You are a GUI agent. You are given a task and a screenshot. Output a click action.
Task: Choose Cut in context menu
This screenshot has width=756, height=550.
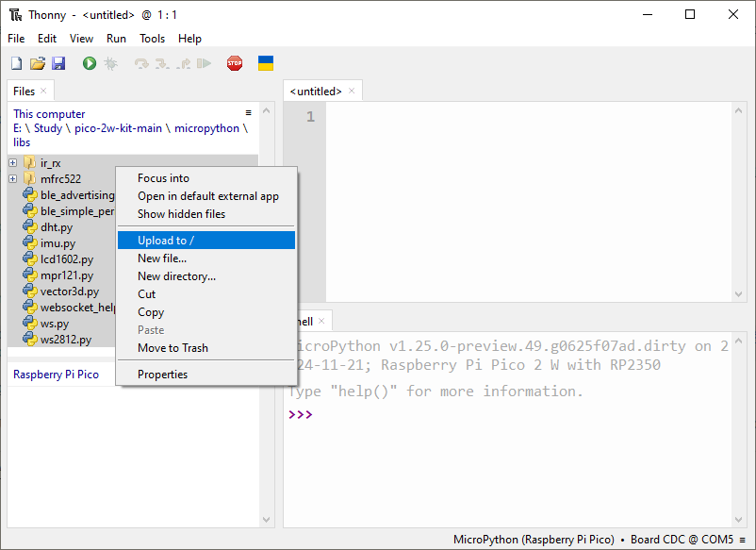[x=206, y=293]
